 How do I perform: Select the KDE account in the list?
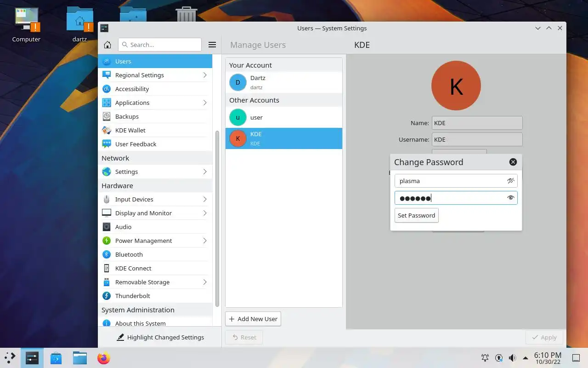(x=284, y=138)
